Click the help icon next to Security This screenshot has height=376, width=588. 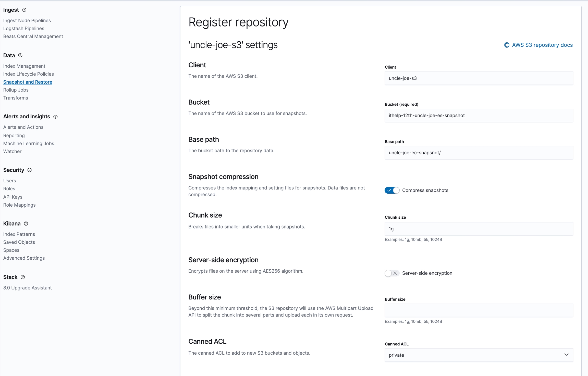click(30, 170)
